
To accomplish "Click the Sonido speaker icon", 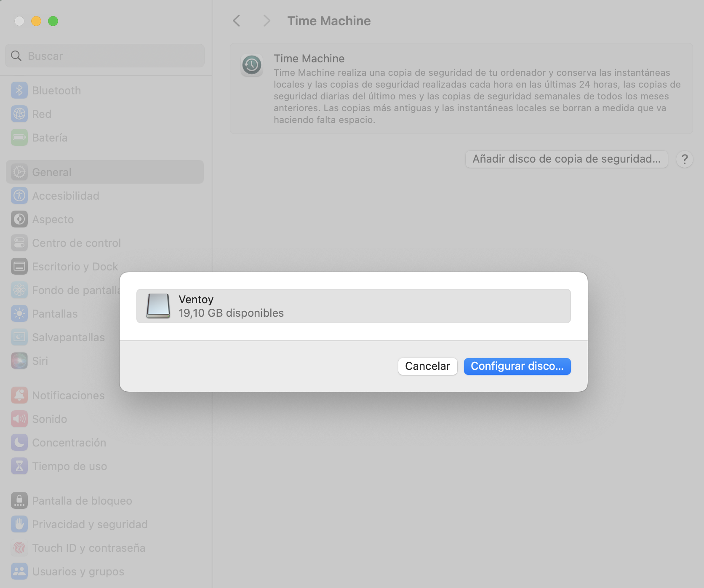I will click(x=19, y=419).
